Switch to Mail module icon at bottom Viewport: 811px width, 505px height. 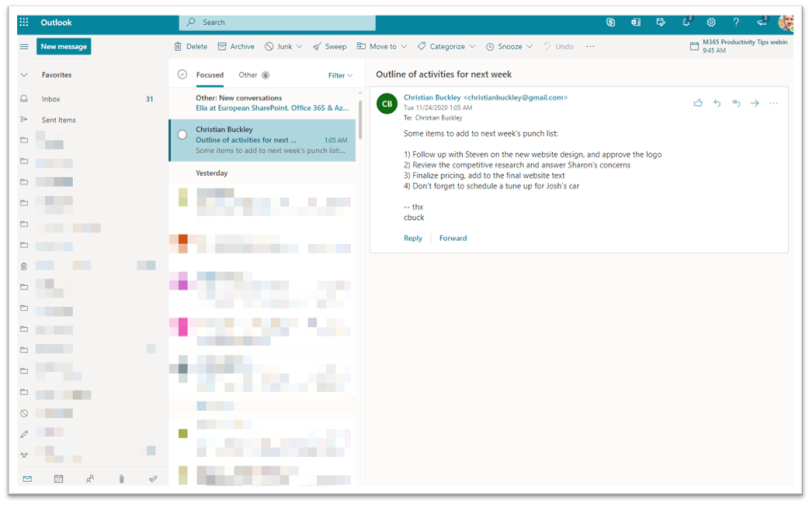coord(27,479)
